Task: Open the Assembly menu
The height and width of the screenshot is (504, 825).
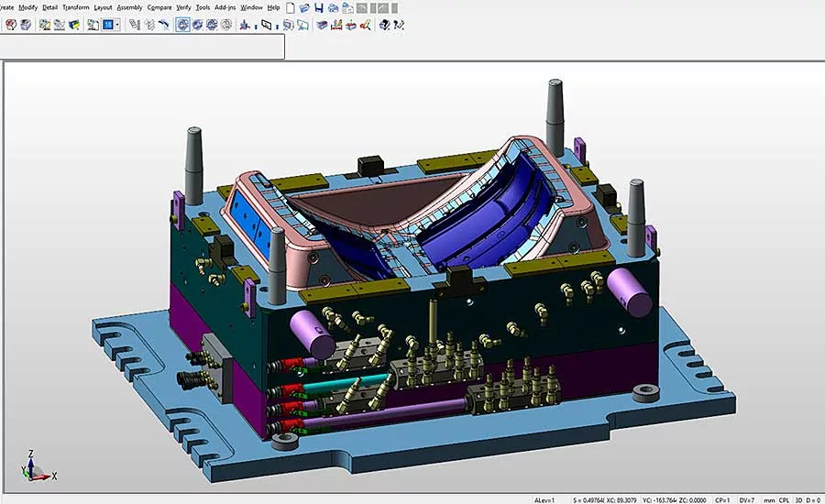Action: pyautogui.click(x=129, y=7)
